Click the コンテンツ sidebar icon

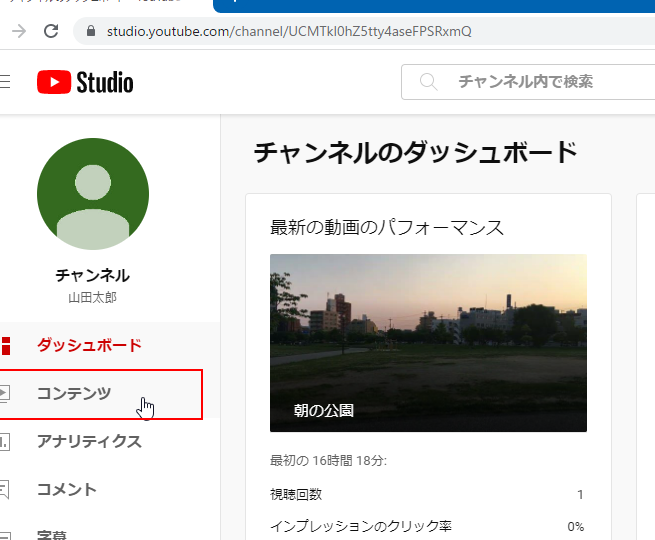[x=5, y=394]
